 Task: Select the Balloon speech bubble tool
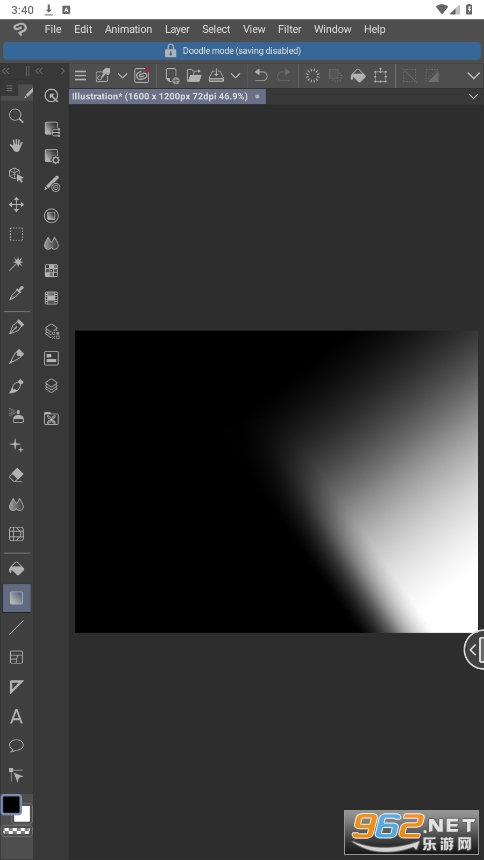pyautogui.click(x=16, y=746)
